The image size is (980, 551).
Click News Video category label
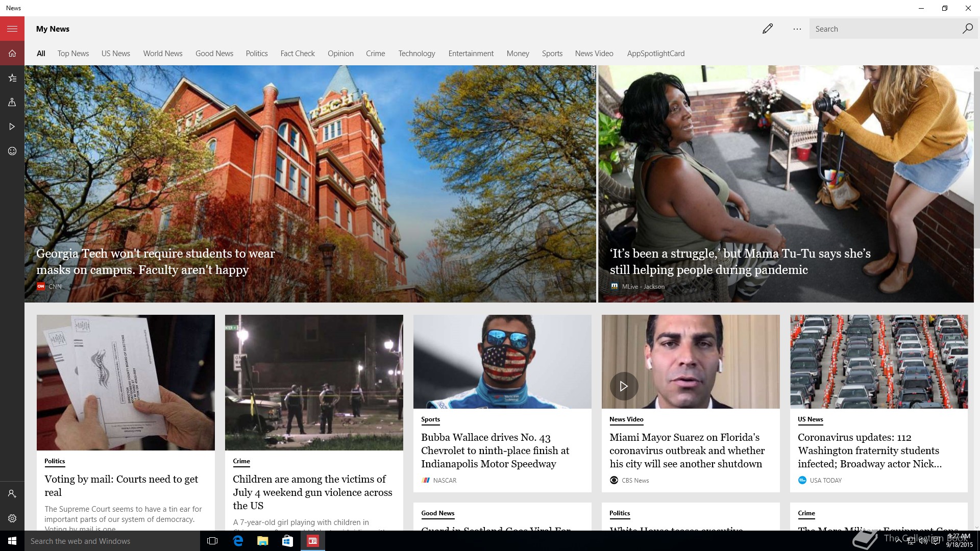click(x=626, y=419)
